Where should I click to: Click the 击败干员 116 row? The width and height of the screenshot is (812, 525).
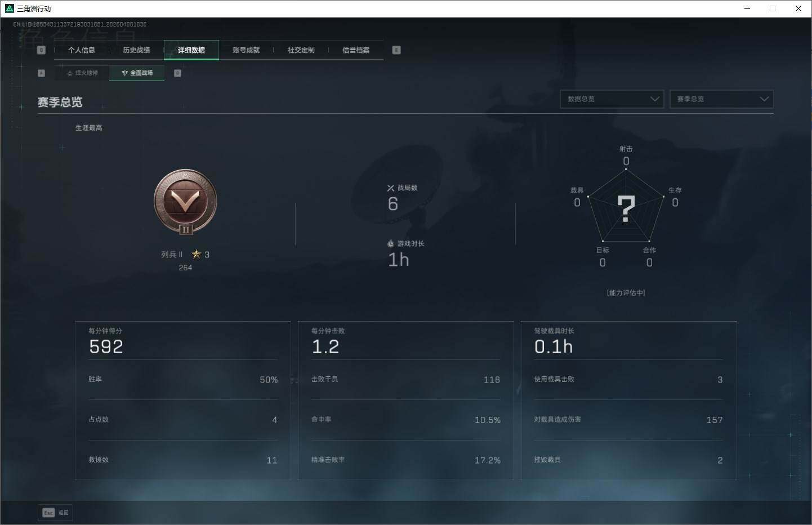click(405, 380)
